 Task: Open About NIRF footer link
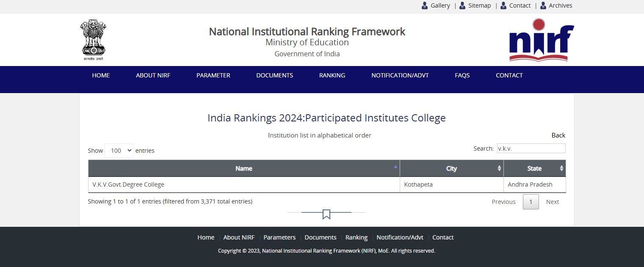click(x=239, y=237)
